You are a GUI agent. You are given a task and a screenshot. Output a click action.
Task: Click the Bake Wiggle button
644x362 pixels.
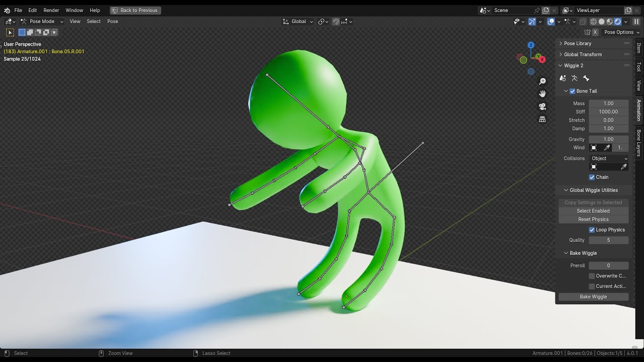coord(593,297)
